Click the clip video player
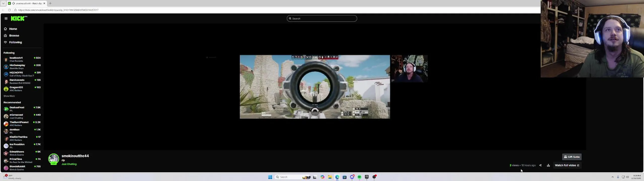This screenshot has width=644, height=181. point(315,87)
